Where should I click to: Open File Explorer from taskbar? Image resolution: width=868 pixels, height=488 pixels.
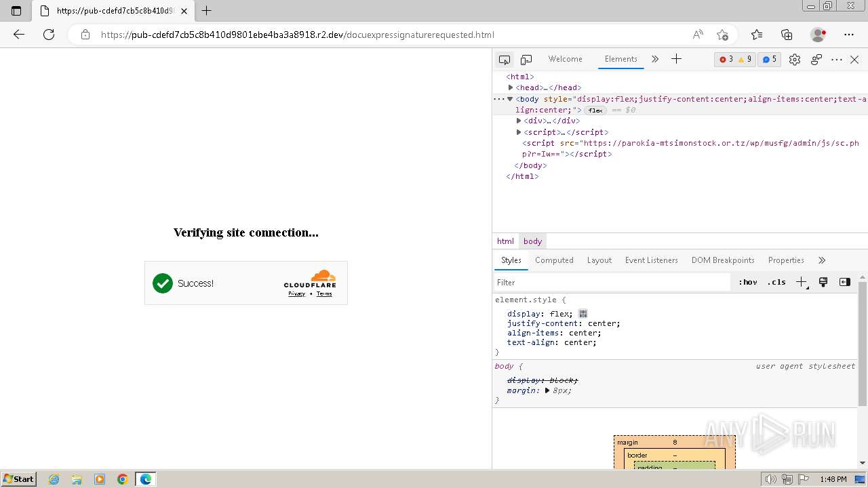pyautogui.click(x=77, y=479)
